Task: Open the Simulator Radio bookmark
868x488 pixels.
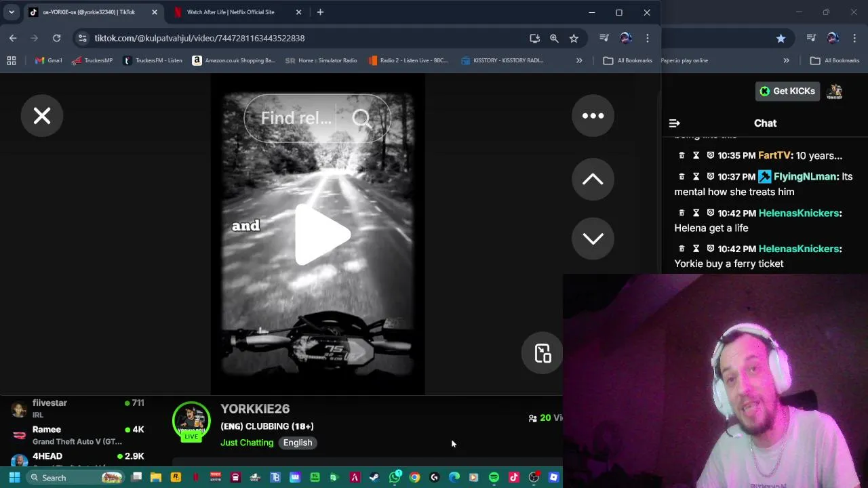Action: (x=321, y=60)
